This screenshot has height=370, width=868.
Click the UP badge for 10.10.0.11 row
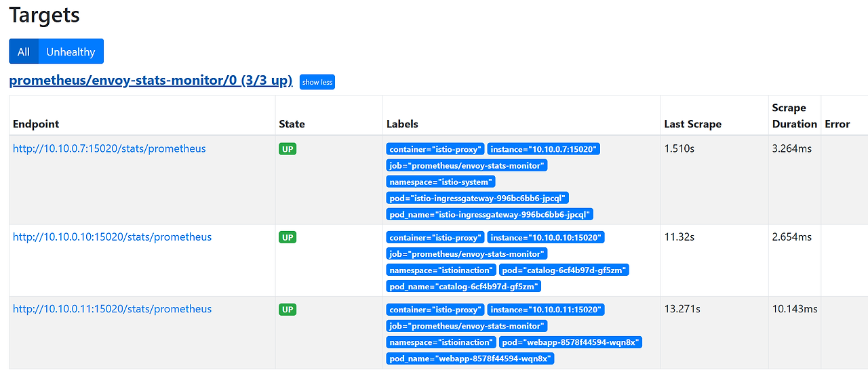pyautogui.click(x=288, y=310)
